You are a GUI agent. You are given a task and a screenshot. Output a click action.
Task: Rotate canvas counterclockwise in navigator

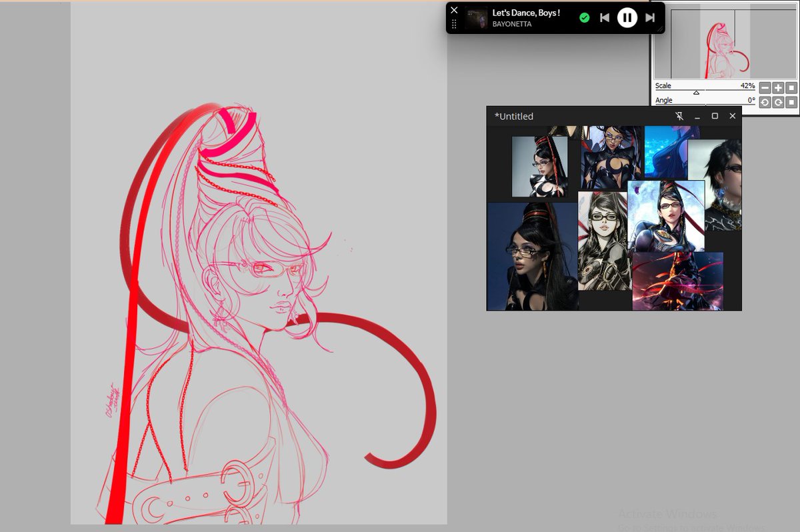(765, 102)
